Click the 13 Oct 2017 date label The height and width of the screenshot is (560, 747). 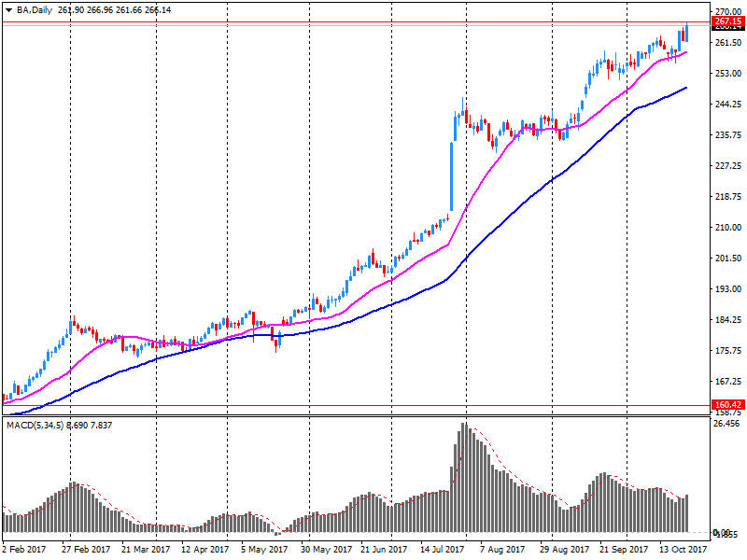click(x=684, y=549)
